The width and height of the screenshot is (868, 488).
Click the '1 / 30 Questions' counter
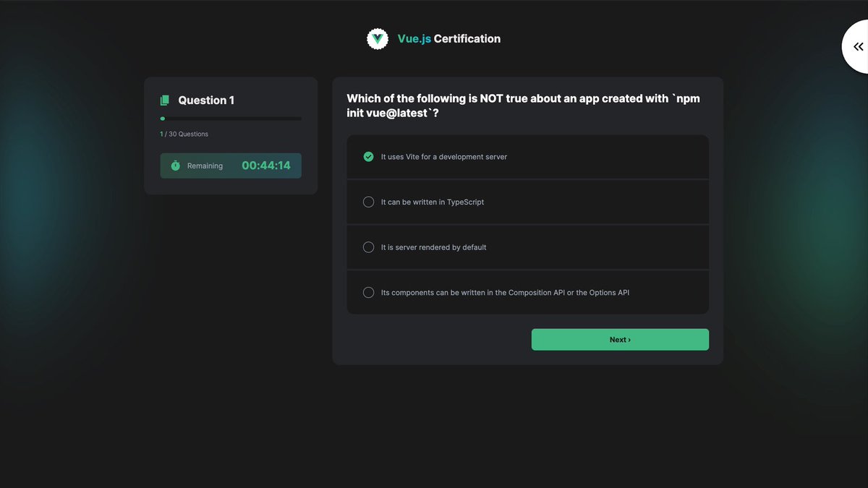184,134
